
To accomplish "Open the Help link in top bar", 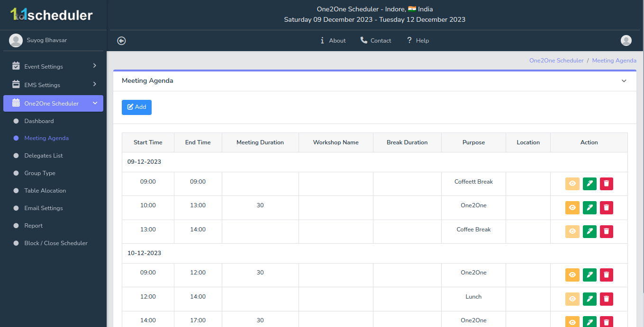I will (418, 41).
